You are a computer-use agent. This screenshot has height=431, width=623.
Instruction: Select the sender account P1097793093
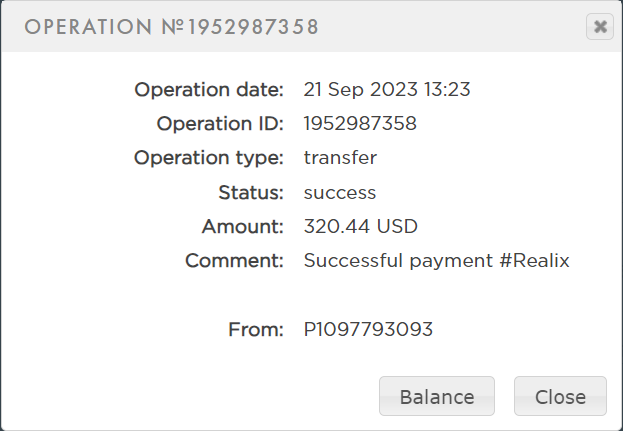(x=368, y=328)
